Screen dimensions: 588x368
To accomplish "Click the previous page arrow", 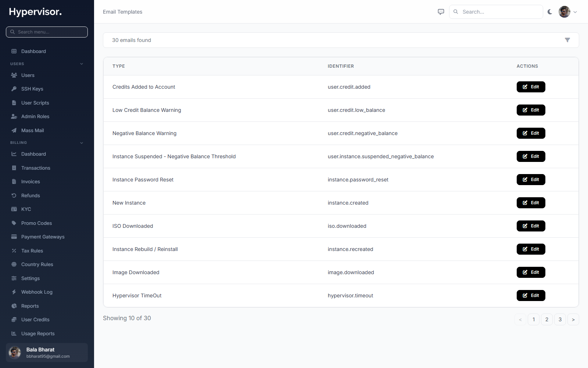I will (x=520, y=319).
